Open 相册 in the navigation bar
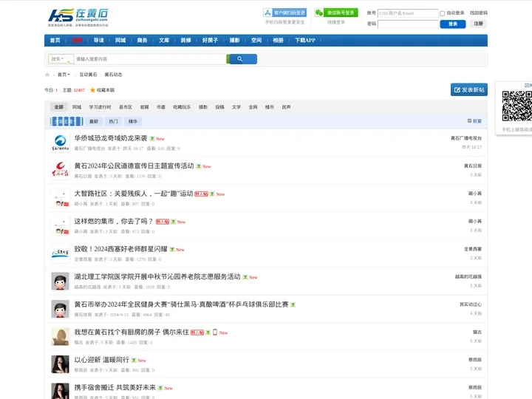This screenshot has height=399, width=532. point(278,41)
